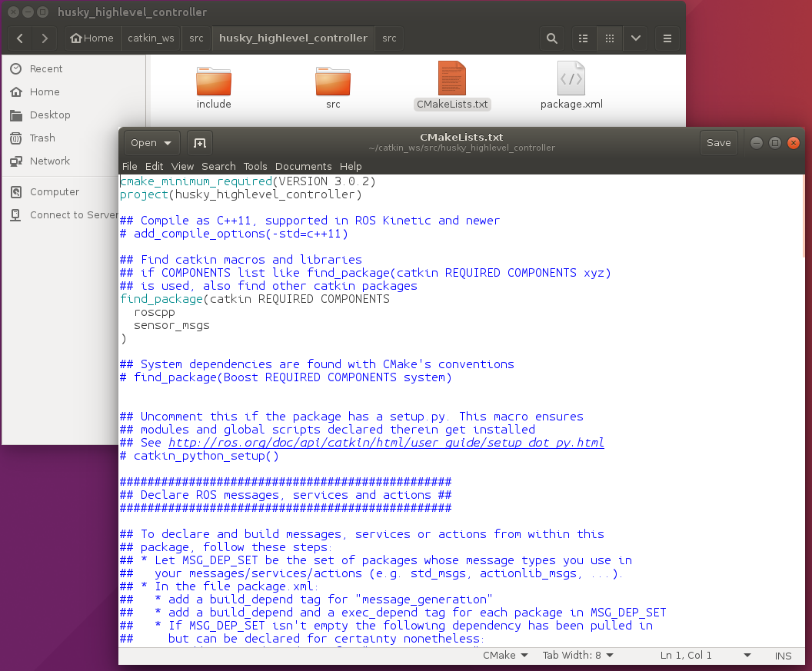Open the Search menu in gedit
The image size is (812, 671).
[x=218, y=166]
